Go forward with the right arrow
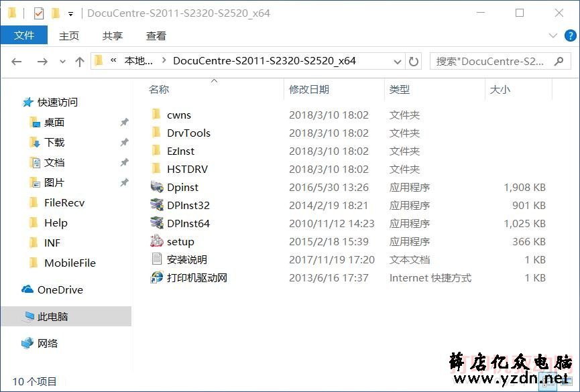Screen dimensions: 580x392 click(42, 62)
